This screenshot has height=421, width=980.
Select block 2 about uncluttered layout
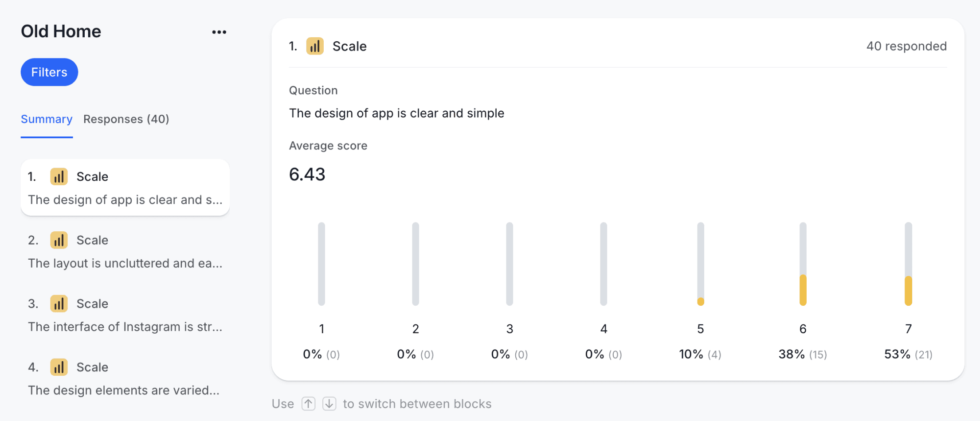(125, 251)
